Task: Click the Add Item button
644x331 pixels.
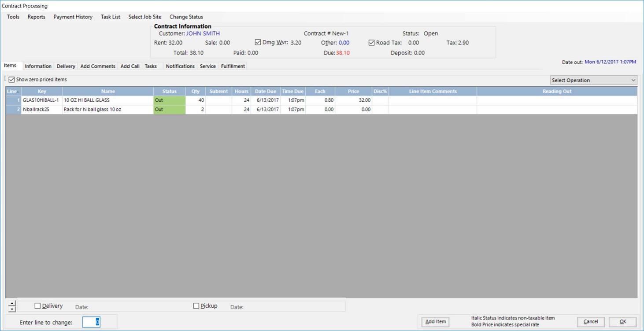Action: point(435,322)
